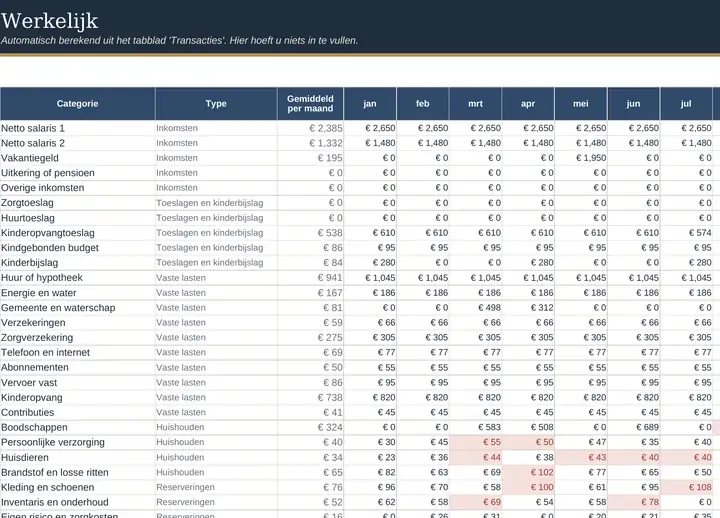The width and height of the screenshot is (720, 518).
Task: Select the Kinderopvangtoeslag category cell
Action: click(78, 233)
